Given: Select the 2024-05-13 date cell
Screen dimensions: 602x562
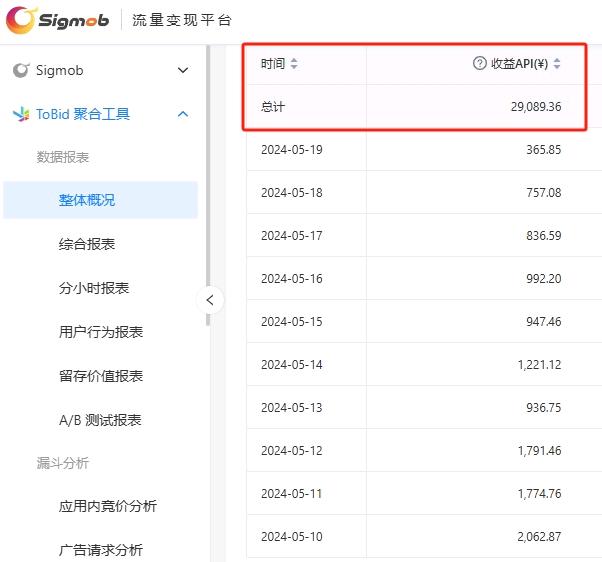Looking at the screenshot, I should pos(292,408).
